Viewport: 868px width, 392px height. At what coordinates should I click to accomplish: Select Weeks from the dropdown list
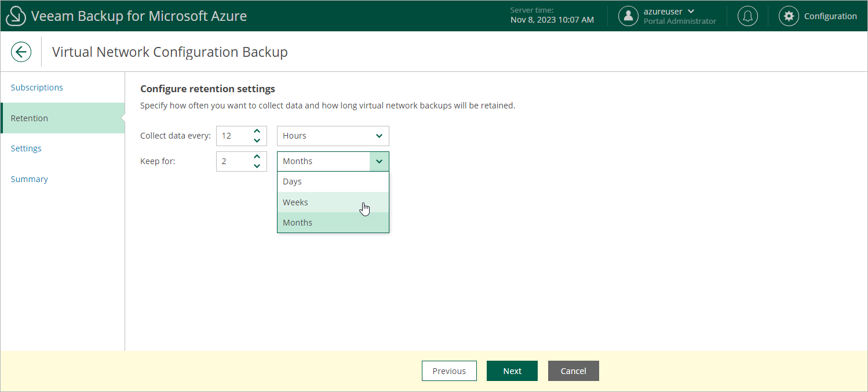[x=333, y=202]
